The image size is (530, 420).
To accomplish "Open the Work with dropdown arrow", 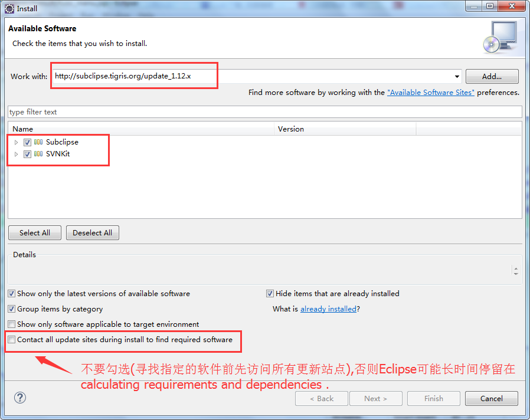I will tap(457, 76).
